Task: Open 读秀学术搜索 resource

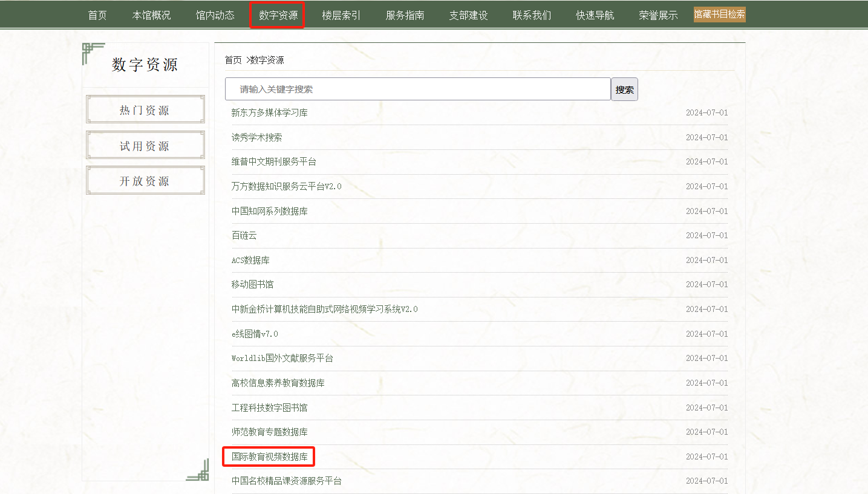Action: tap(256, 137)
